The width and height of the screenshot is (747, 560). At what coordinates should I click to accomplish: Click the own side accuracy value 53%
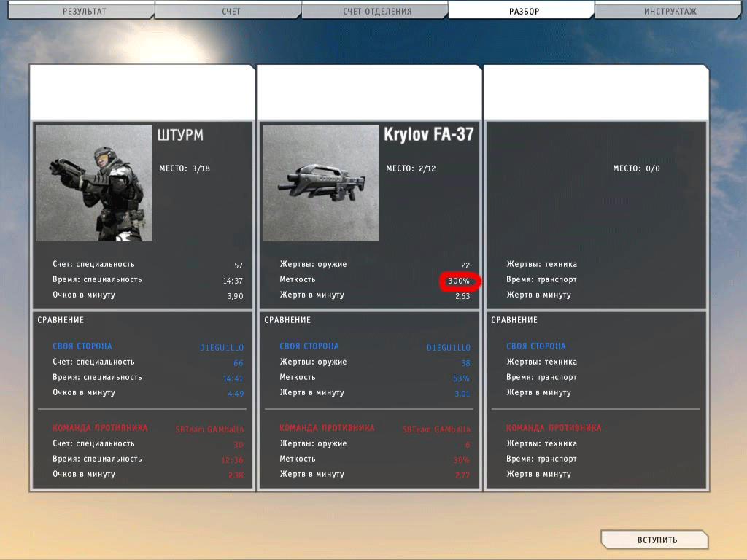click(x=461, y=378)
